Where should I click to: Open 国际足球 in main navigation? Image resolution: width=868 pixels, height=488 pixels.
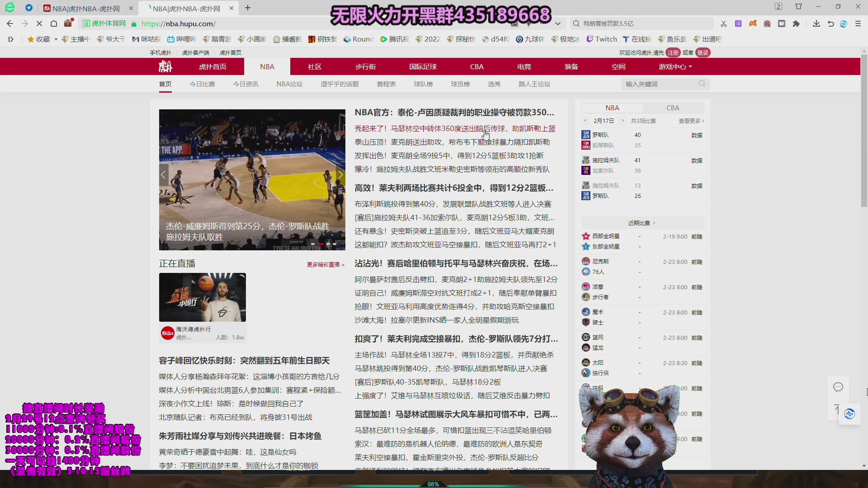[423, 66]
